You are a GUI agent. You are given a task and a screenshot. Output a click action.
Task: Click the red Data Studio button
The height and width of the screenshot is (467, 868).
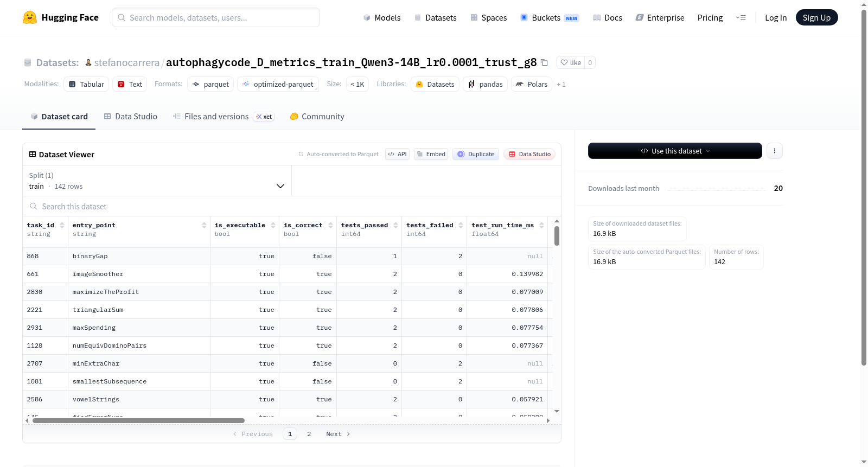[x=529, y=154]
